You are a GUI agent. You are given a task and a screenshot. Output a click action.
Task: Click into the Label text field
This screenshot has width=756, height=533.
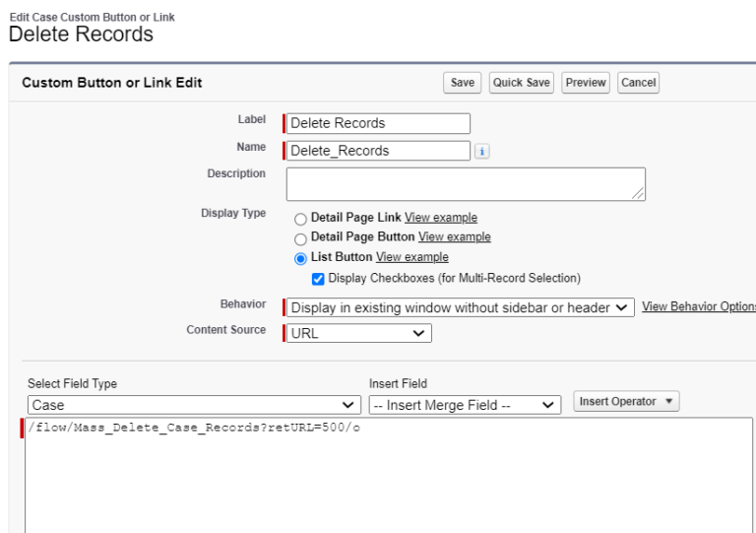pos(378,123)
